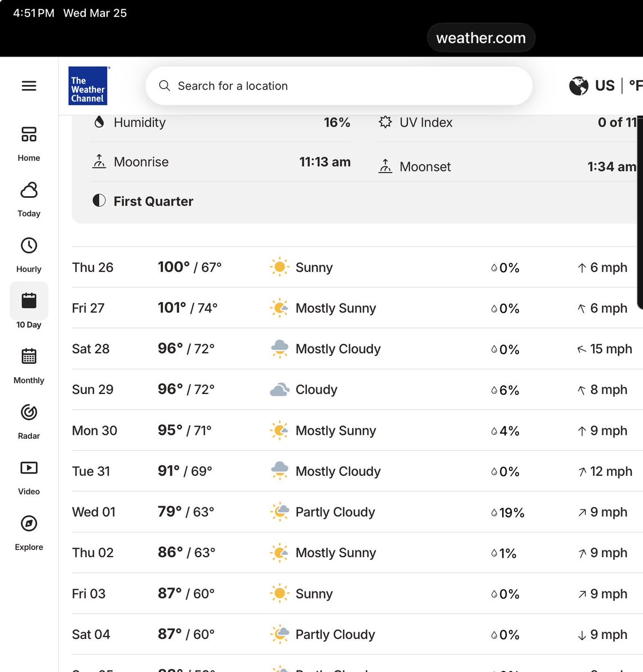Screen dimensions: 643x672
Task: Click the Sunny icon for Thu 26
Action: pos(280,267)
